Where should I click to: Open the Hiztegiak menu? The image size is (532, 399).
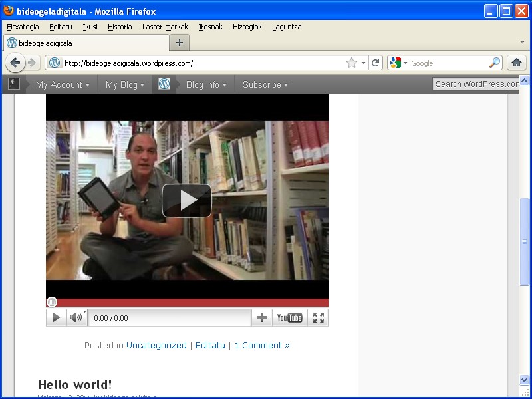point(247,27)
